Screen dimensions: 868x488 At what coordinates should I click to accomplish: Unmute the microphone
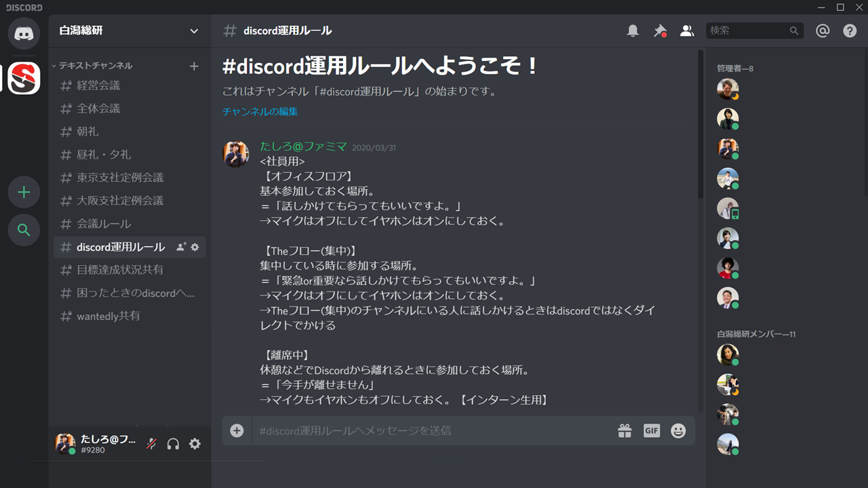[x=152, y=444]
